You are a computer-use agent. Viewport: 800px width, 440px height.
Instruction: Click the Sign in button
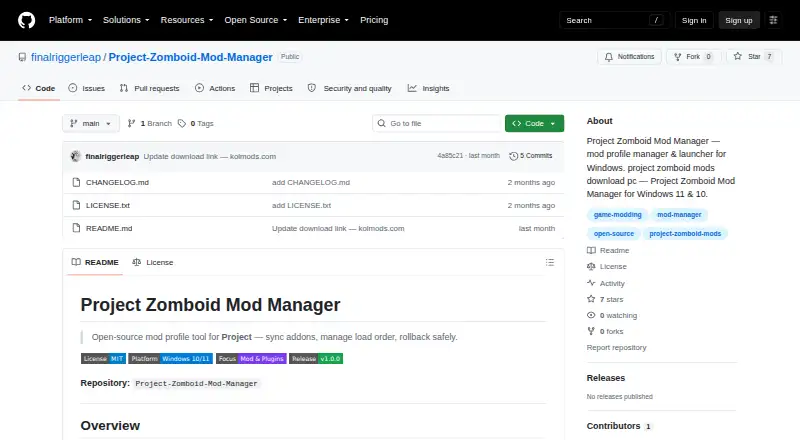tap(694, 20)
